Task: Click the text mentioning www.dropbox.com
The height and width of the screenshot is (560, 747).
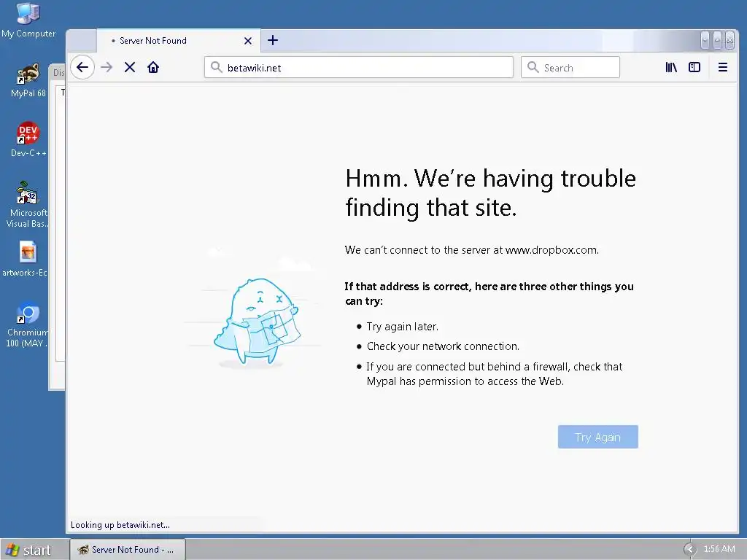Action: 472,250
